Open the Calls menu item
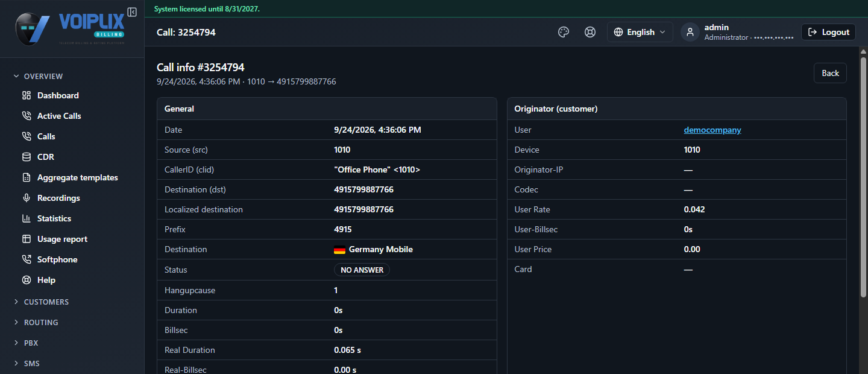 tap(46, 136)
